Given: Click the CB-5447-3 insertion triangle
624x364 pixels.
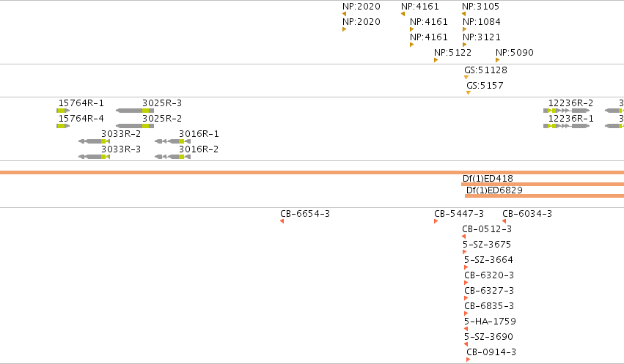Looking at the screenshot, I should [436, 221].
